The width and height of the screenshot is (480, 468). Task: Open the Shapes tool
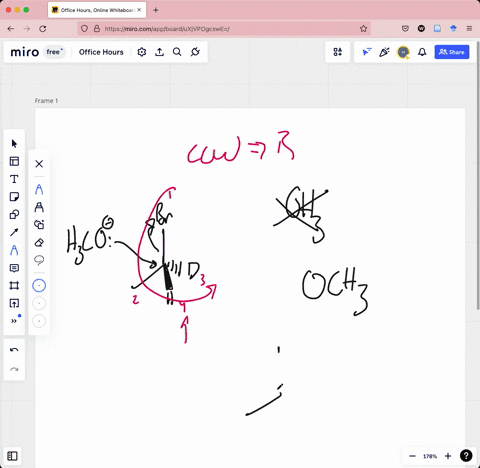click(14, 214)
